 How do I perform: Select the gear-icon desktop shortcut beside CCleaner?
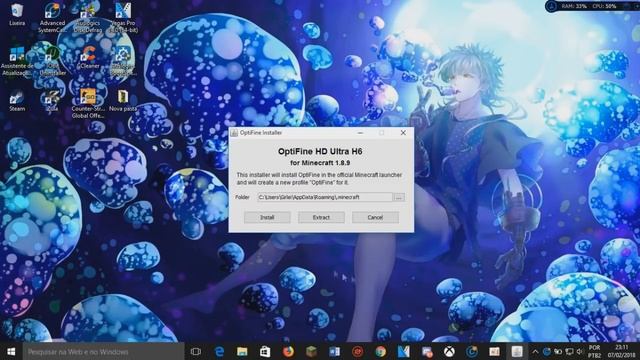[x=123, y=61]
